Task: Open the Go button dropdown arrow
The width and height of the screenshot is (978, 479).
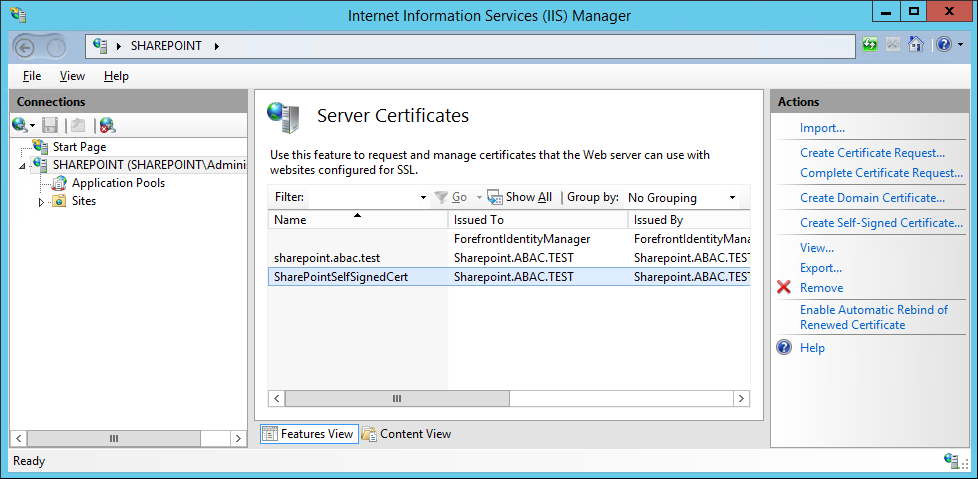Action: pos(479,198)
